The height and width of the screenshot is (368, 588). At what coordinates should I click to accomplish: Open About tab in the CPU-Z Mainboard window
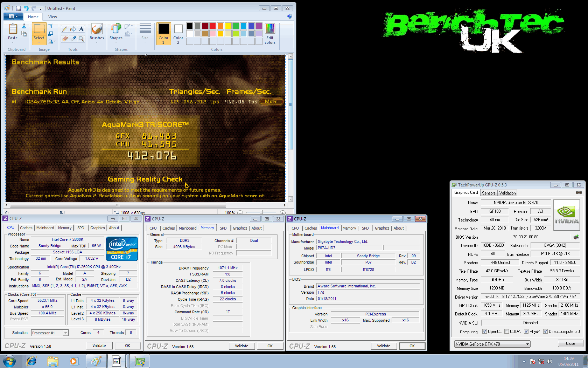[x=399, y=228]
